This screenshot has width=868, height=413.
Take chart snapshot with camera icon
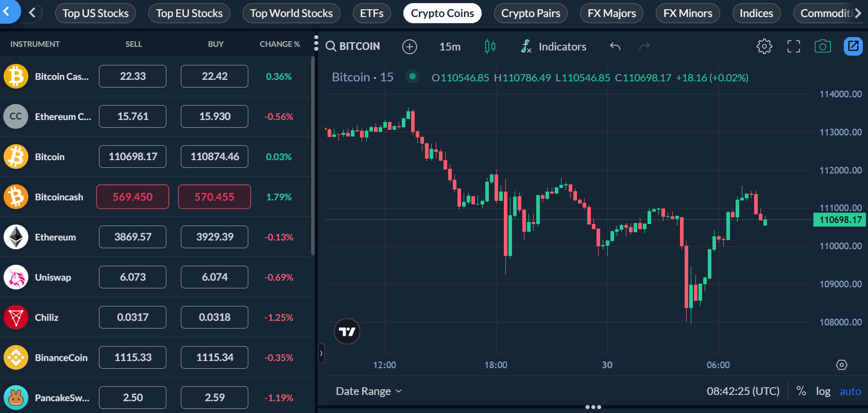[x=822, y=46]
